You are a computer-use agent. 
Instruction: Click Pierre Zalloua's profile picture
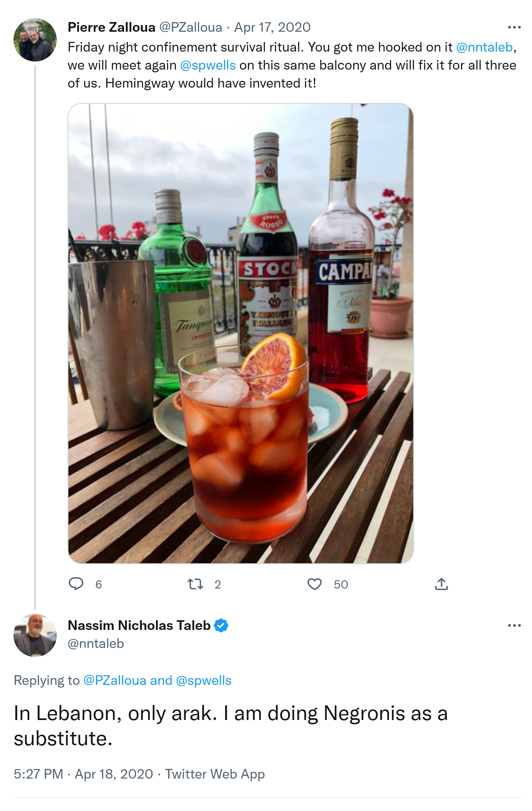point(35,40)
